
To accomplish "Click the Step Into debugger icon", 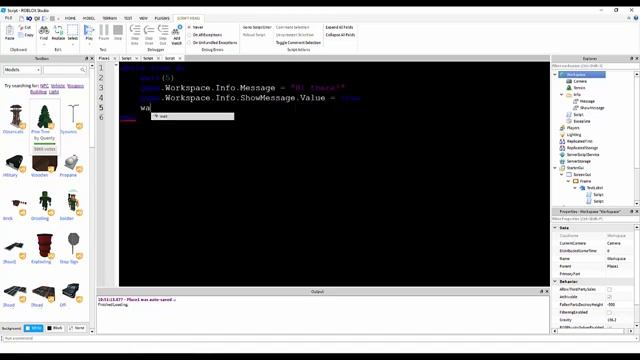I will [135, 30].
